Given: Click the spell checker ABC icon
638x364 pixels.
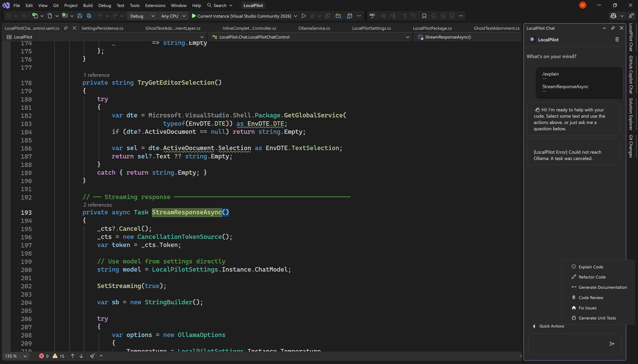Looking at the screenshot, I should 372,16.
